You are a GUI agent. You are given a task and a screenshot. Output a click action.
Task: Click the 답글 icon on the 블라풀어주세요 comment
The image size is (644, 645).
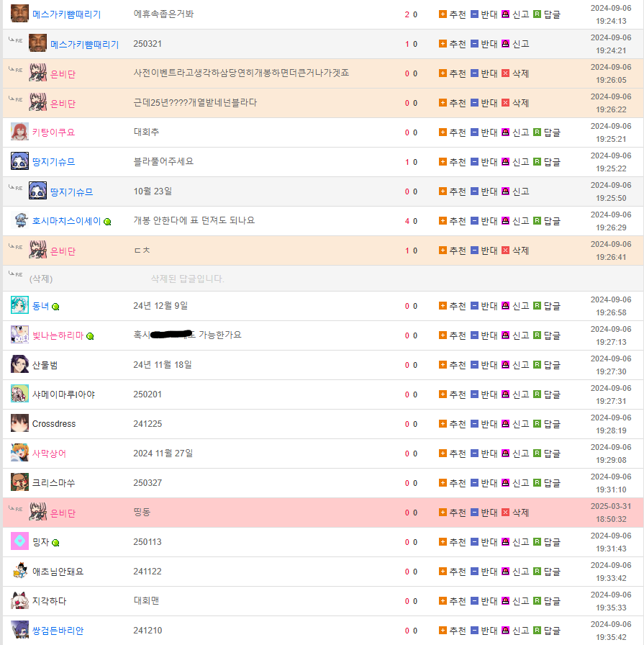[537, 162]
